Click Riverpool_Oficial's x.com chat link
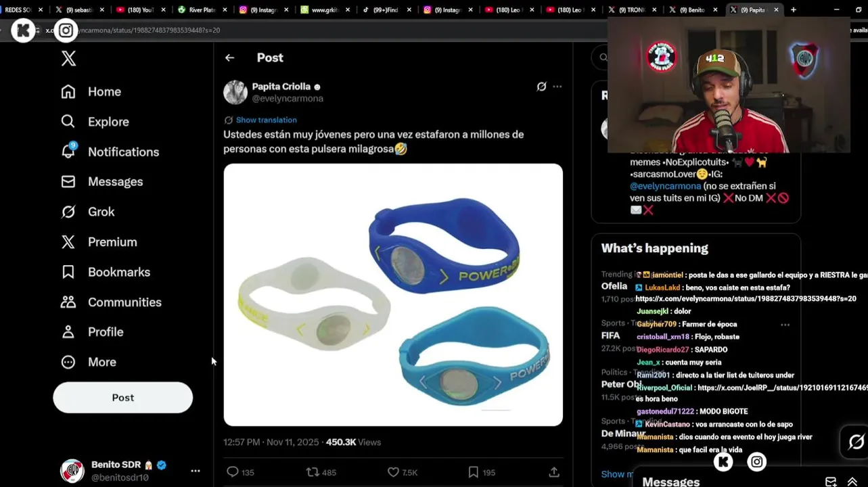 click(782, 388)
